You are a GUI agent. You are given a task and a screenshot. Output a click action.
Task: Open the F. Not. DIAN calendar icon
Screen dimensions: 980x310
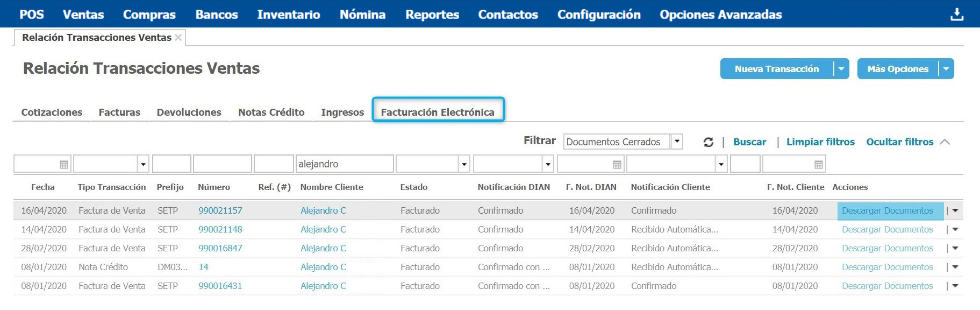(x=617, y=165)
